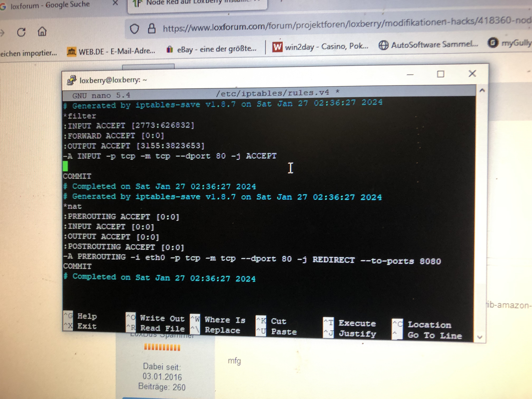
Task: Click the PuTTY icon in terminal title bar
Action: coord(71,80)
